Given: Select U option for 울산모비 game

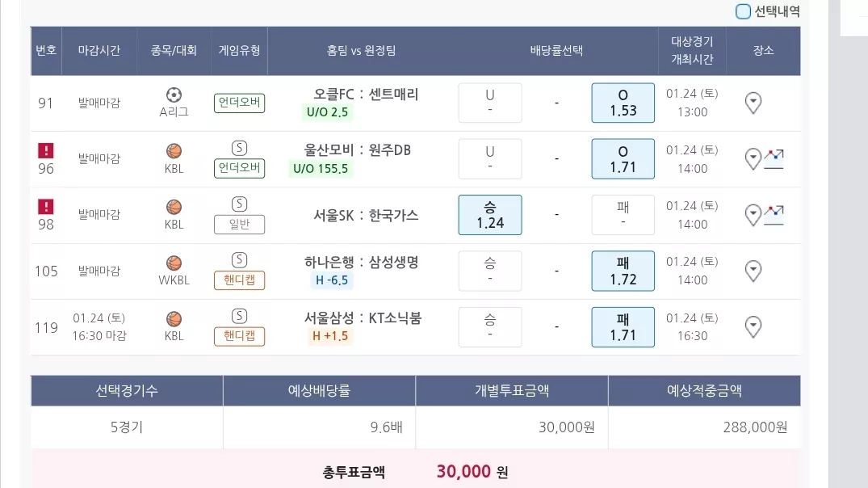Looking at the screenshot, I should (490, 159).
